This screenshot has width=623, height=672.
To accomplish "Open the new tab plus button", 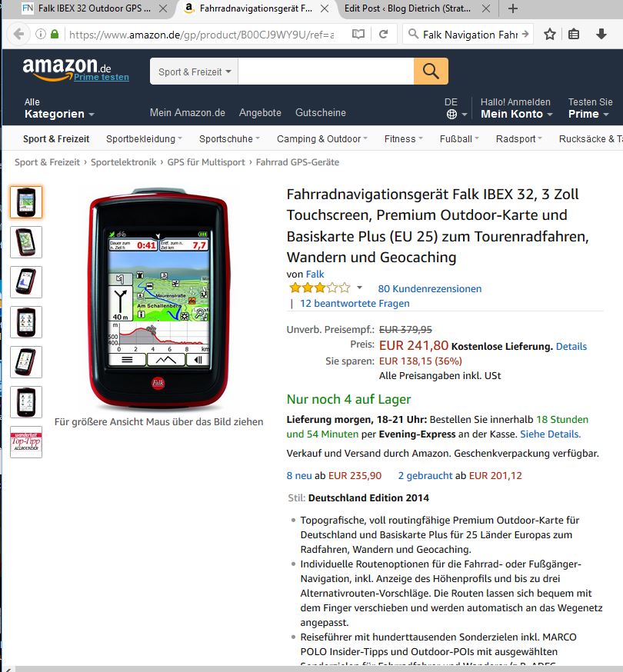I will point(513,8).
